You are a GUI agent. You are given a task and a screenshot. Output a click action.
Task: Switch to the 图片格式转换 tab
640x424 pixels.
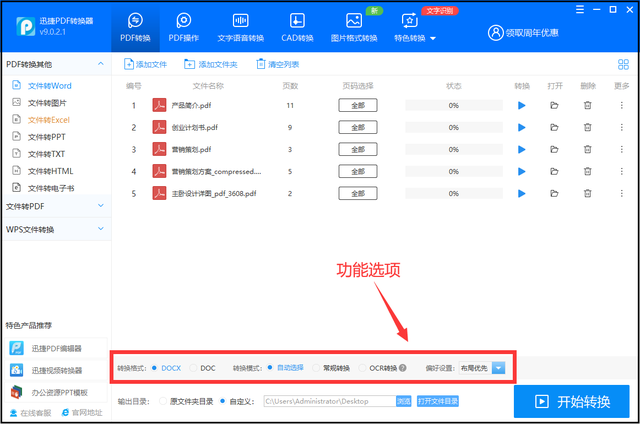tap(354, 27)
